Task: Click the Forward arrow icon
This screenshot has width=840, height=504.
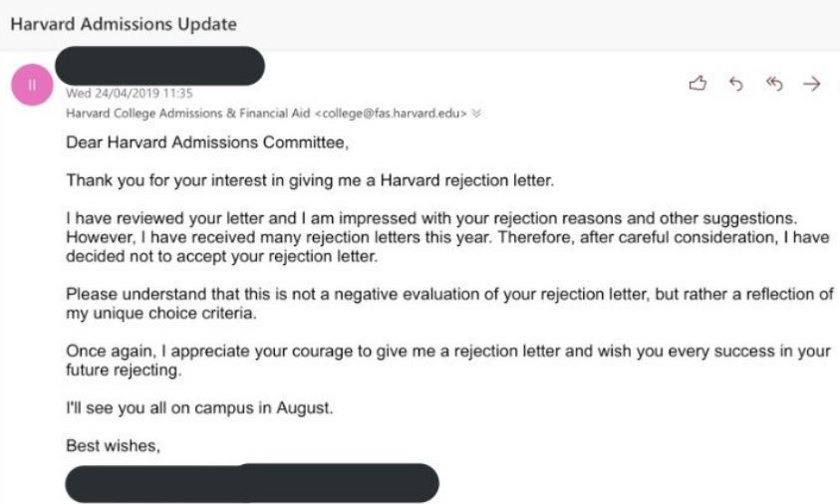Action: (811, 85)
